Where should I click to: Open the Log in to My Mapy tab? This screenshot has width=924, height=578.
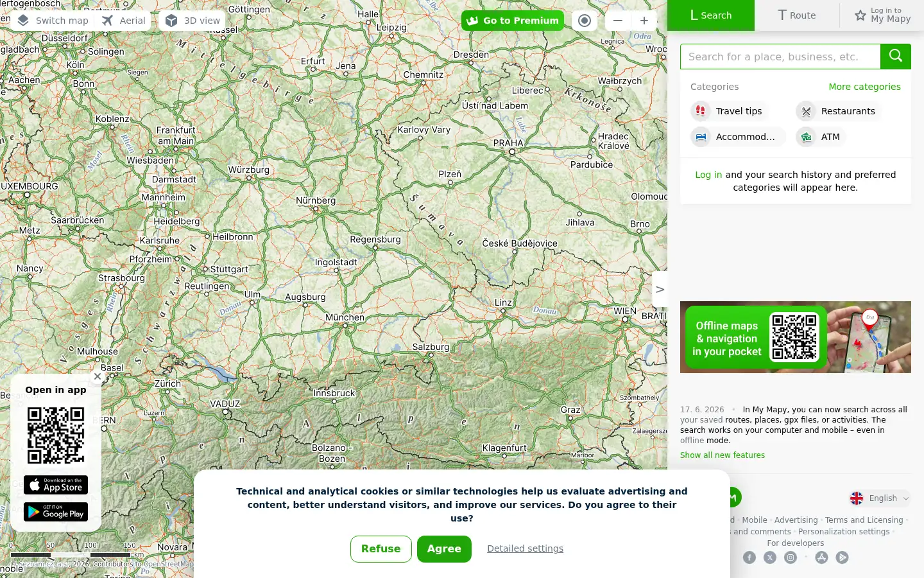point(882,15)
